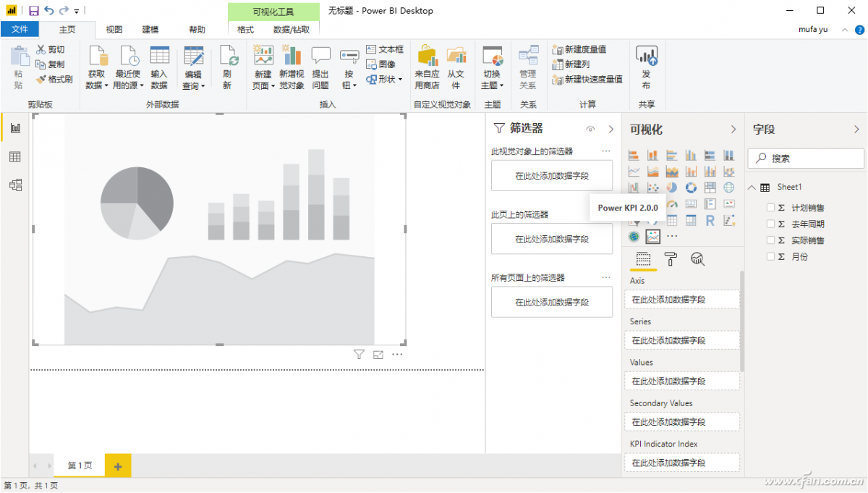Switch to the 建模 ribbon tab
The width and height of the screenshot is (868, 493).
pos(150,30)
